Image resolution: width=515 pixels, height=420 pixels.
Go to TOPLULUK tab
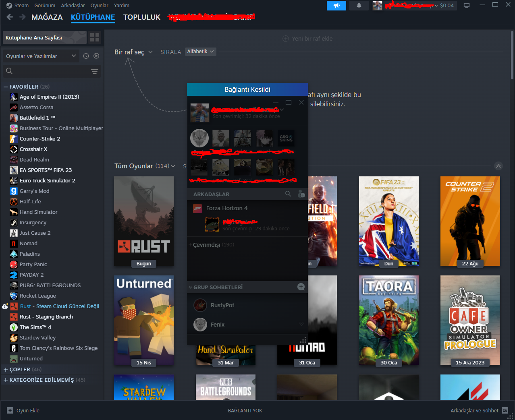point(142,17)
